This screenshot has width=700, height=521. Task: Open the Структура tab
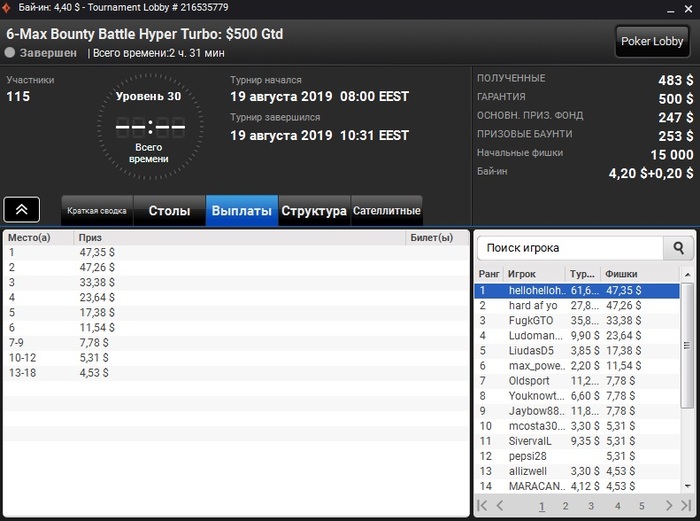coord(314,211)
